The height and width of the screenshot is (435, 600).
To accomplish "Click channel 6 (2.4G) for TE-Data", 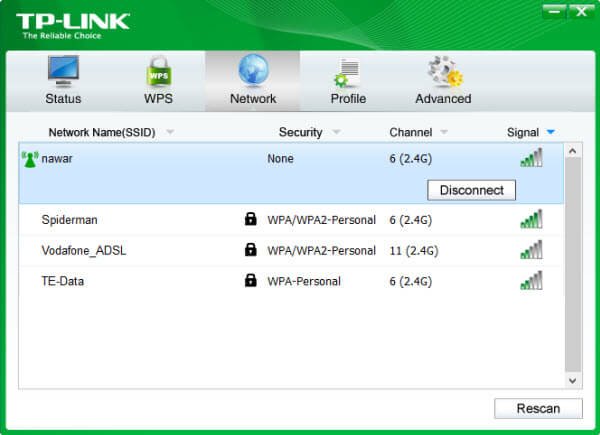I will click(411, 281).
